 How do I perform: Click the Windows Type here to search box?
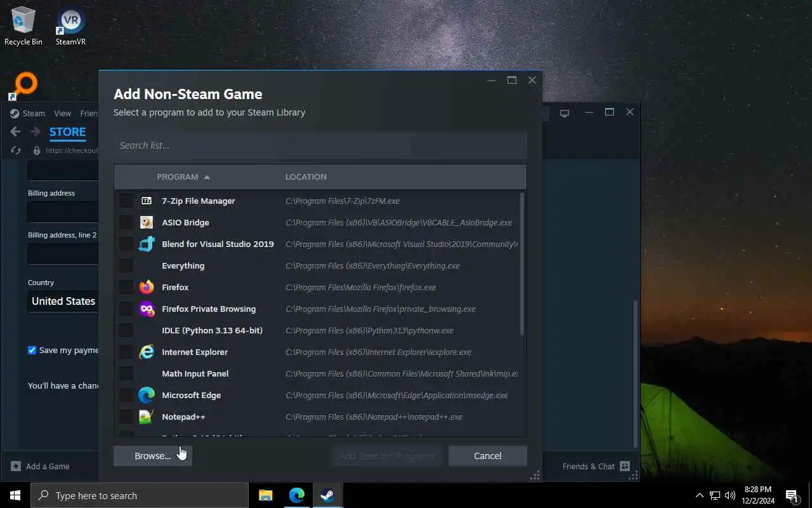coord(140,495)
